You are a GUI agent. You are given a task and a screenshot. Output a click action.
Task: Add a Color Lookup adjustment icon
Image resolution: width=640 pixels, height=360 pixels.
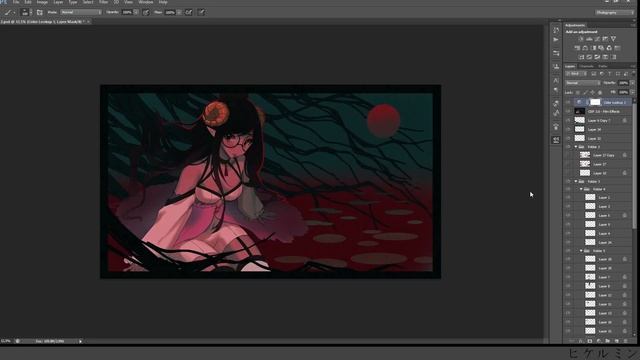(x=618, y=48)
